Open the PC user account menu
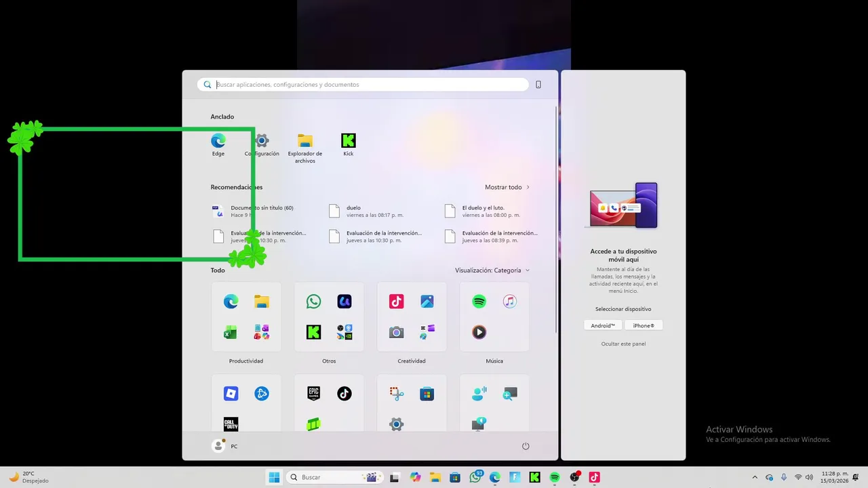This screenshot has height=488, width=868. point(225,446)
